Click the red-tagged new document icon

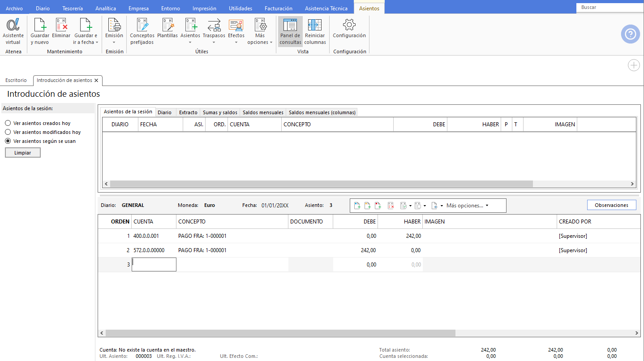[378, 206]
